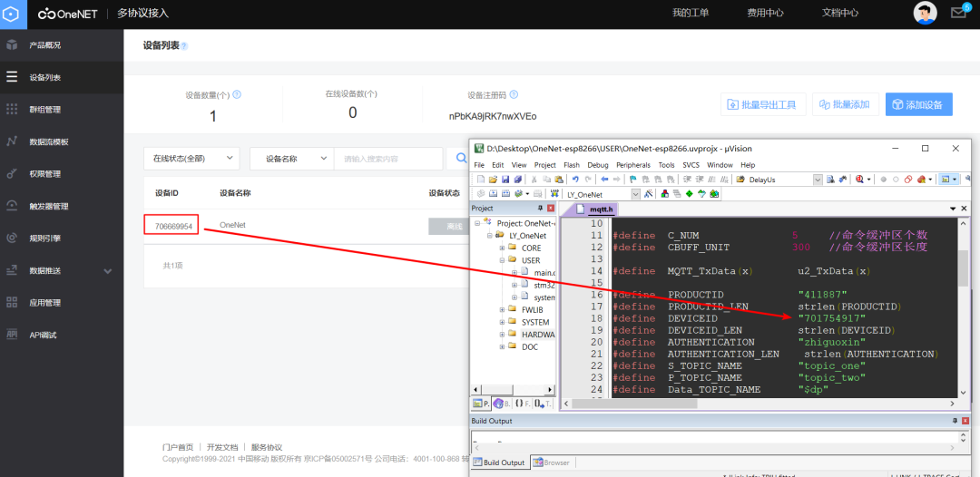This screenshot has height=477, width=980.
Task: Click the Save All icon in µVision
Action: pyautogui.click(x=518, y=180)
